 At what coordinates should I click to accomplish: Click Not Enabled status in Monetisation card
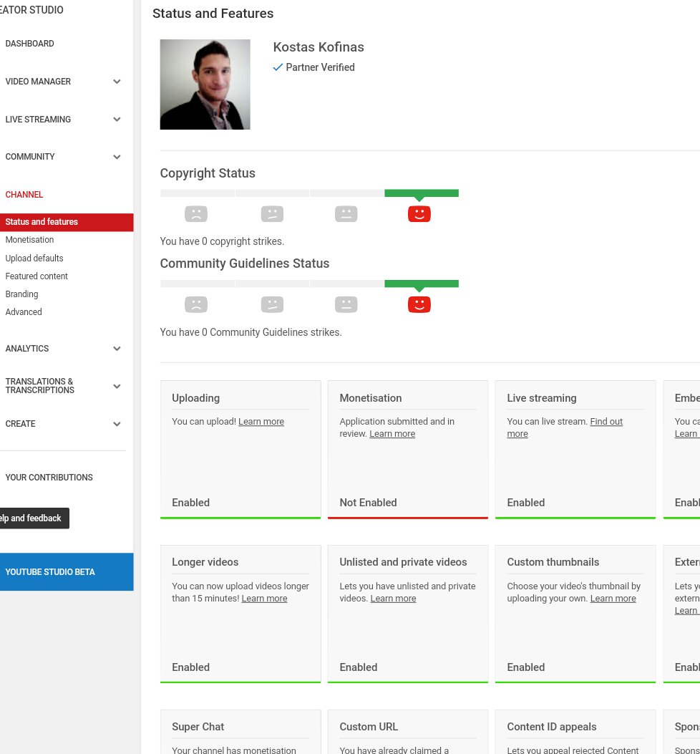click(369, 503)
